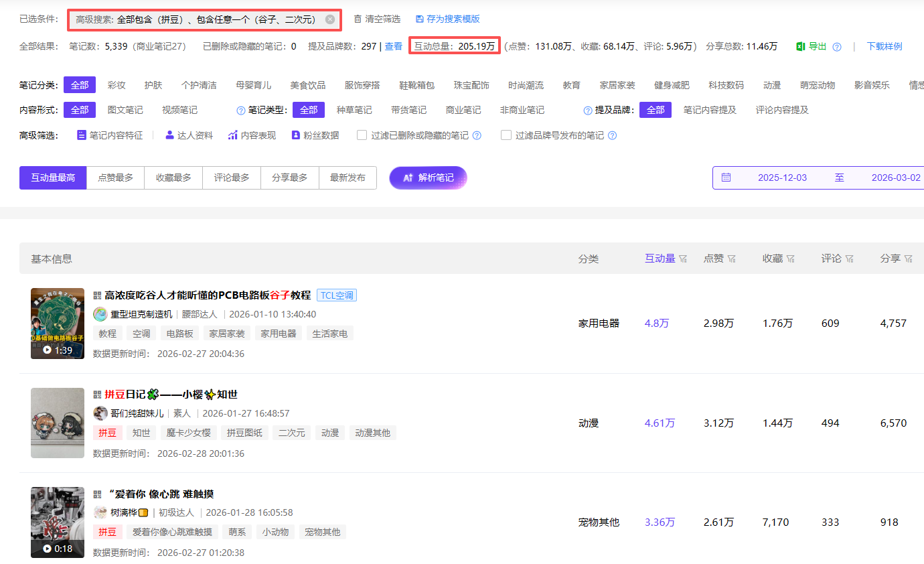
Task: Enable 过滤已删除或隐藏的笔记 checkbox
Action: click(362, 135)
